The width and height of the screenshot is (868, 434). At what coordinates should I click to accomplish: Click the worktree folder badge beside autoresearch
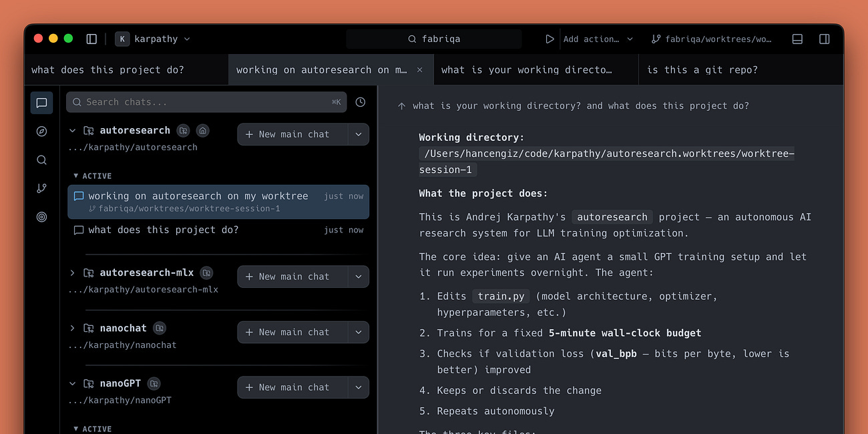(x=183, y=130)
